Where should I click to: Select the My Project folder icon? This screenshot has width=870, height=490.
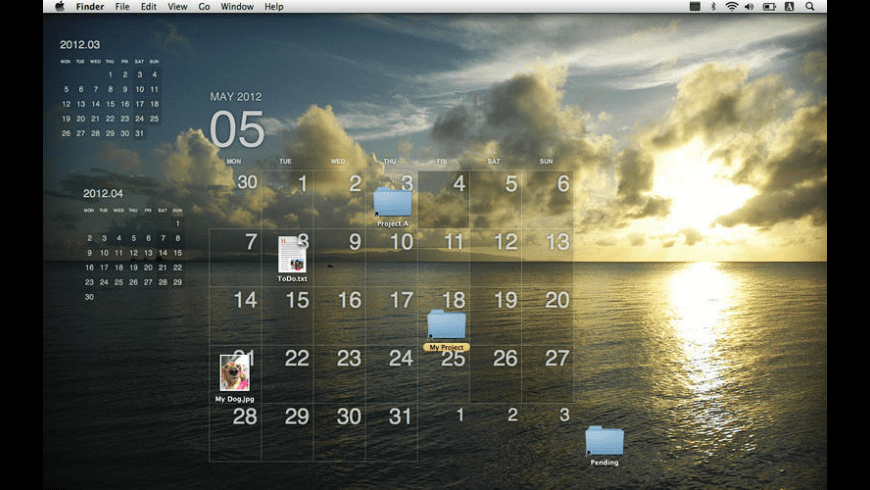pos(446,324)
